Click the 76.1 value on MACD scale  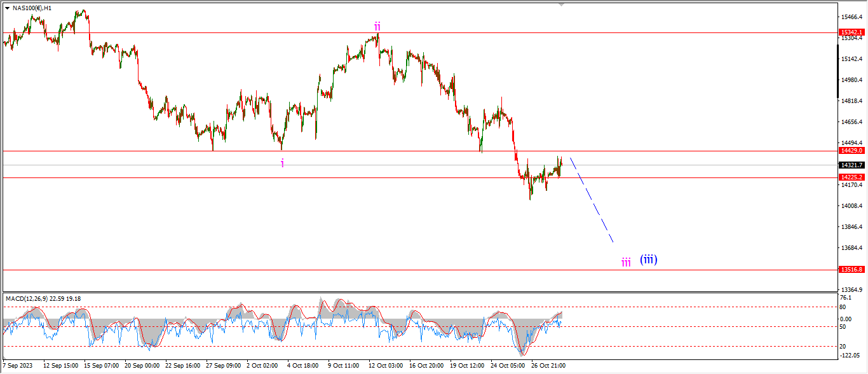tap(846, 297)
